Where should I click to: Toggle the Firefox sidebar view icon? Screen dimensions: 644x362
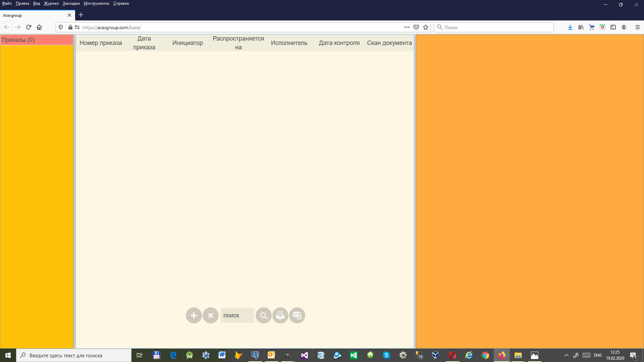[x=613, y=27]
